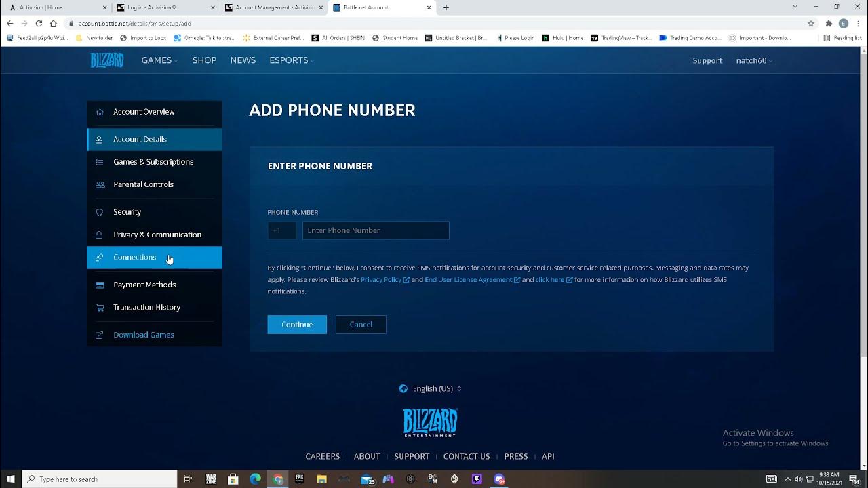Click the Account Overview home icon
Viewport: 868px width, 488px height.
pos(100,112)
